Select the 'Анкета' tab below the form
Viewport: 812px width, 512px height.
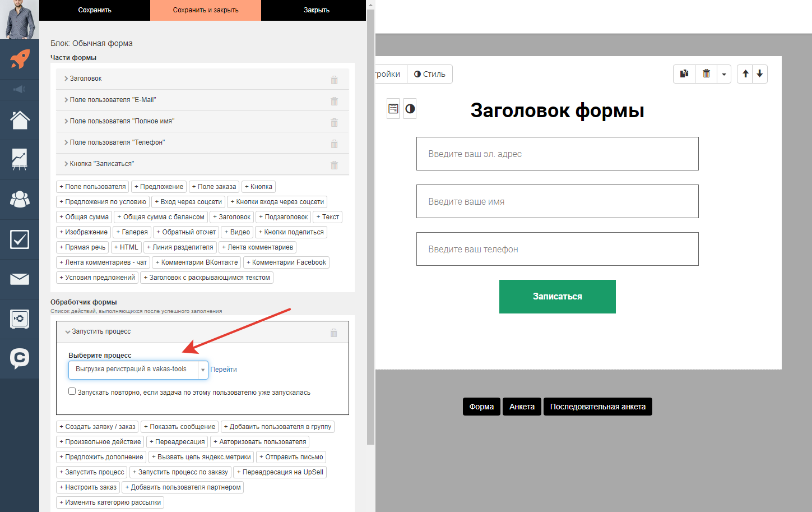pyautogui.click(x=522, y=406)
